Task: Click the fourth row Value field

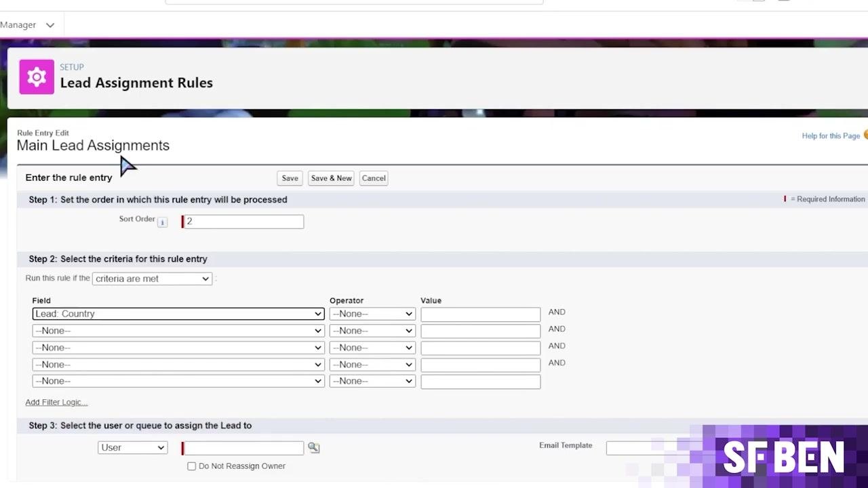Action: [x=481, y=365]
